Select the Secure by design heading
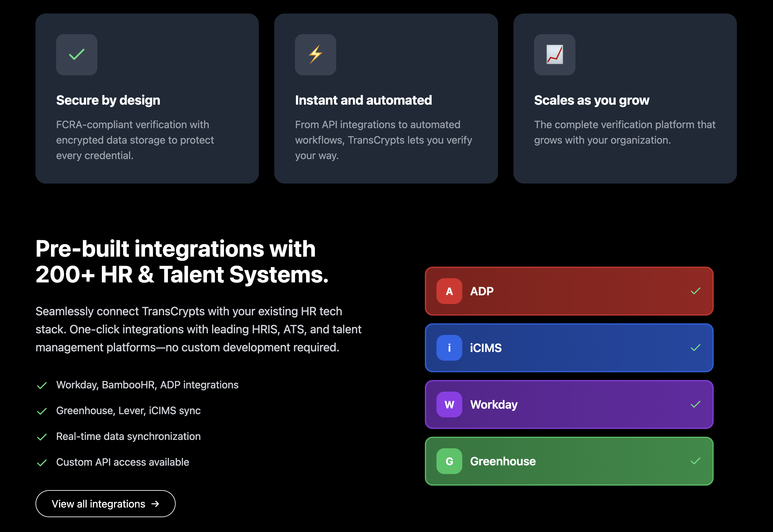 click(108, 100)
